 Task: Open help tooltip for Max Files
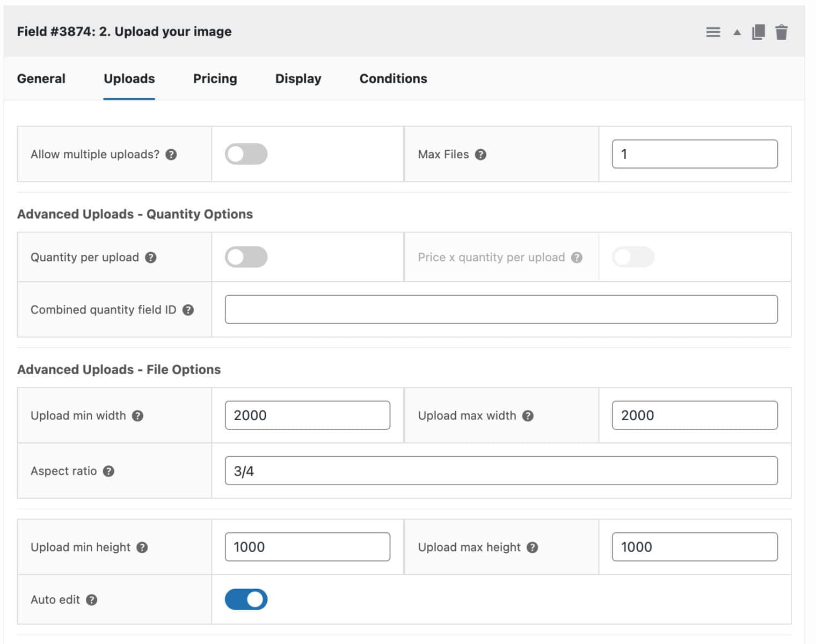[482, 154]
